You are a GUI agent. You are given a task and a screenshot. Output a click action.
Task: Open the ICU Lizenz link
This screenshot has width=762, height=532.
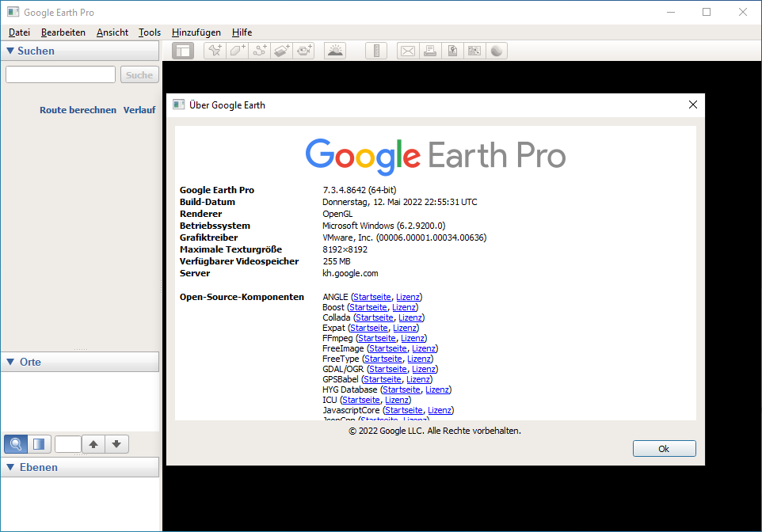[397, 400]
